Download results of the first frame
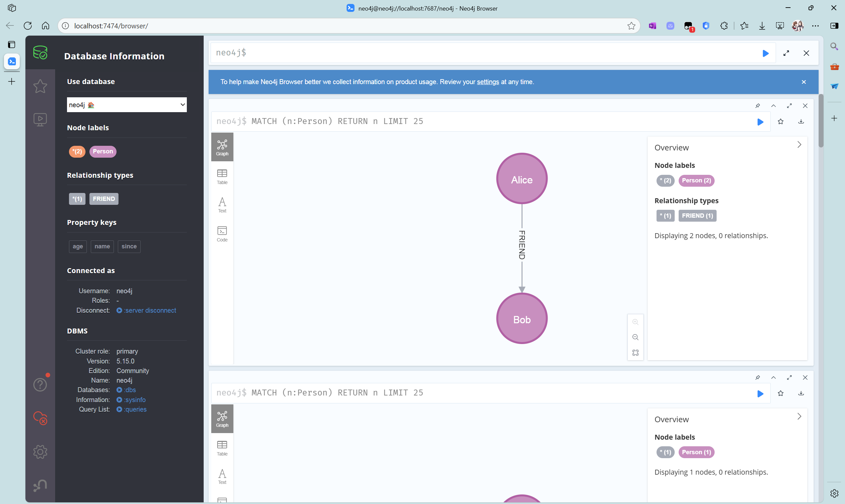845x504 pixels. pyautogui.click(x=801, y=122)
